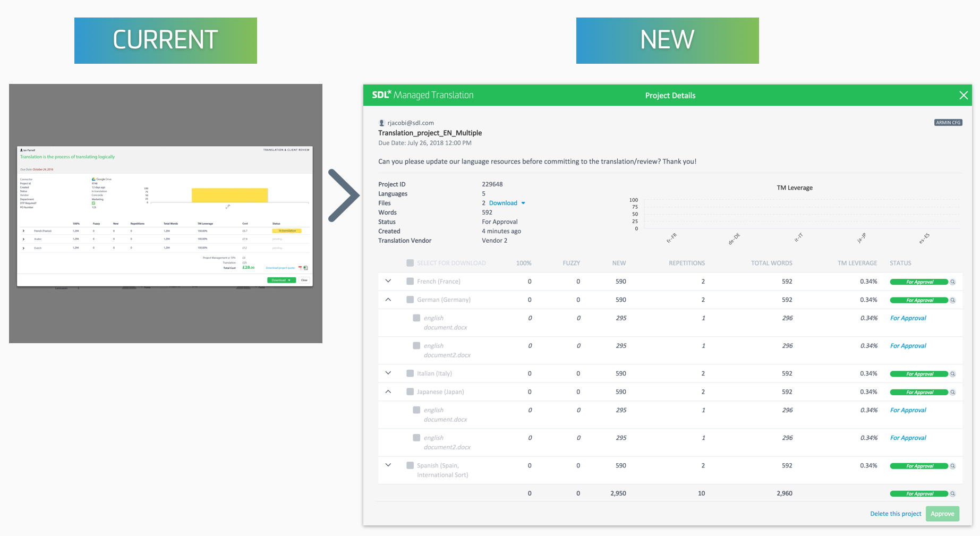Screen dimensions: 980x536
Task: Click Delete this project link
Action: (x=896, y=514)
